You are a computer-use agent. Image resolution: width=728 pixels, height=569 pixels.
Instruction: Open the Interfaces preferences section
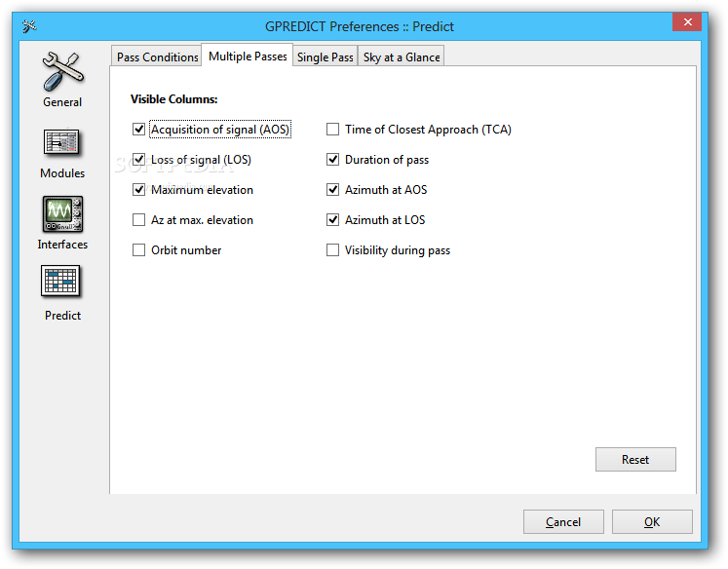coord(62,223)
